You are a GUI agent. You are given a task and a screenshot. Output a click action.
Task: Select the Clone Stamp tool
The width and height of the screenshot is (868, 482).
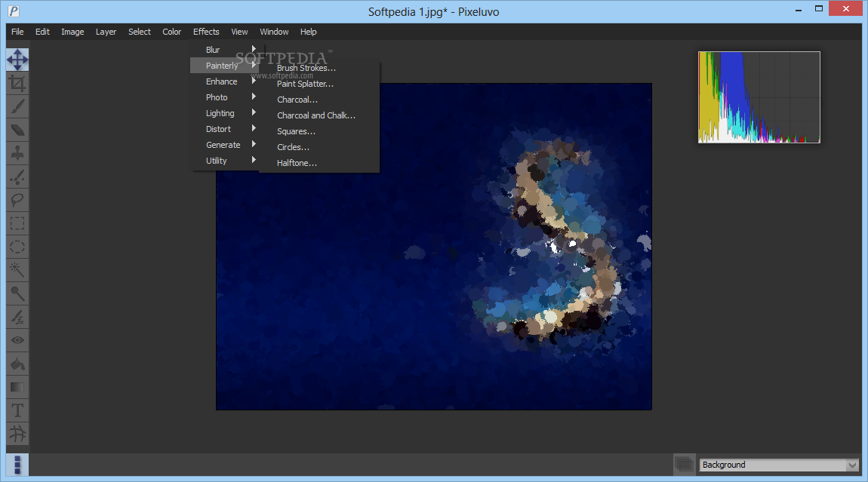tap(17, 153)
